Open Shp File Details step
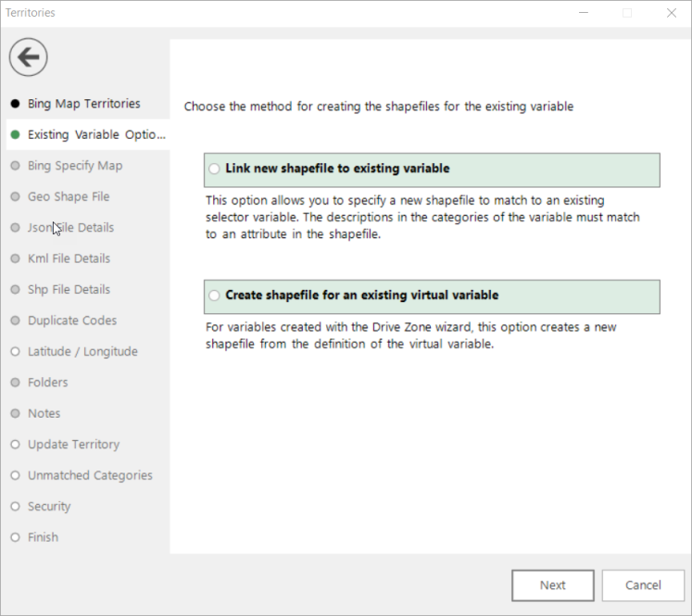The width and height of the screenshot is (692, 616). tap(69, 290)
